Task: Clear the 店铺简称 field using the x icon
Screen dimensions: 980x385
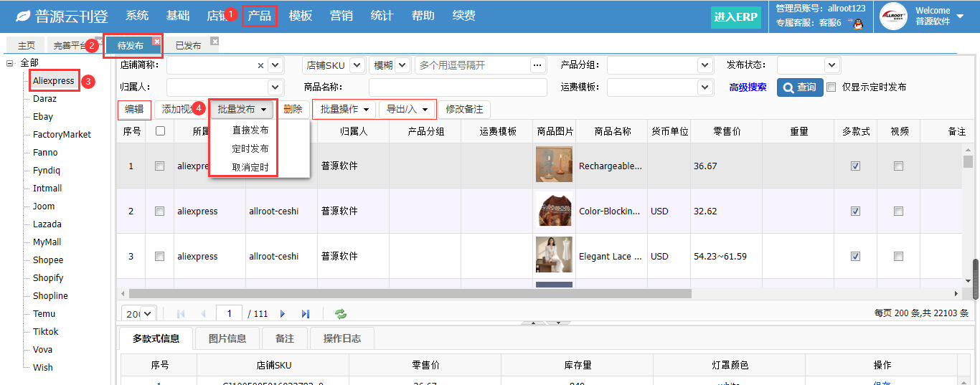Action: pos(260,65)
